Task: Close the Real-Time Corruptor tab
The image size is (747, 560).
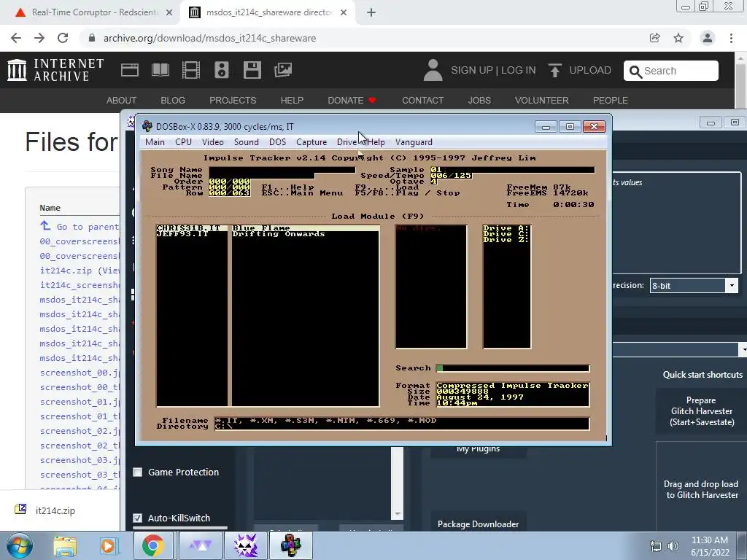Action: click(169, 13)
